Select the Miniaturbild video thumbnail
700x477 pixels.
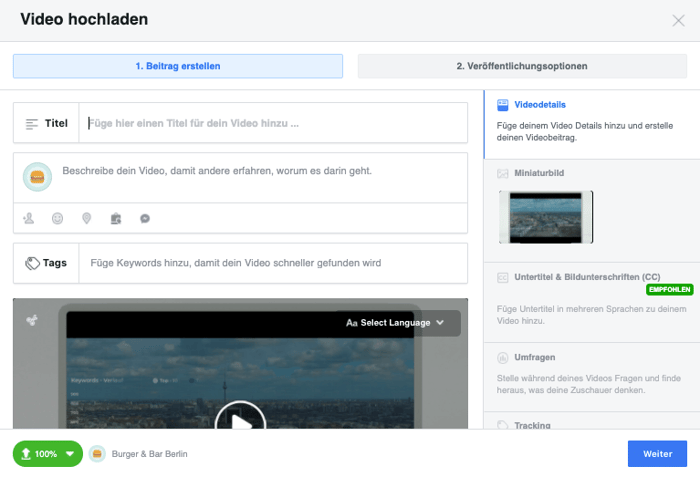tap(546, 217)
